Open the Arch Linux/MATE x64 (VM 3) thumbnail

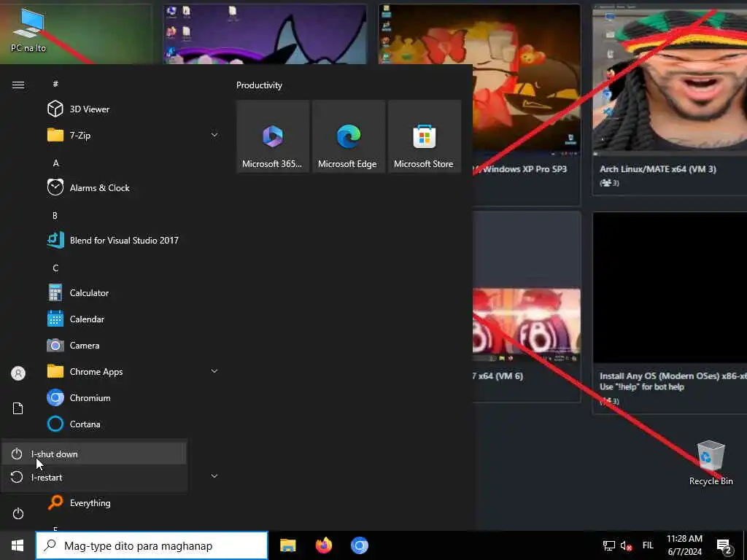coord(670,80)
